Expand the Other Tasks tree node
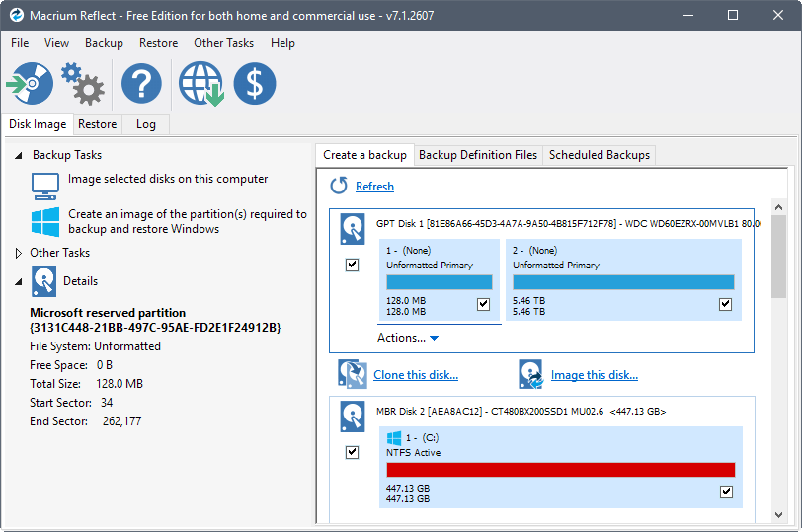 point(19,254)
